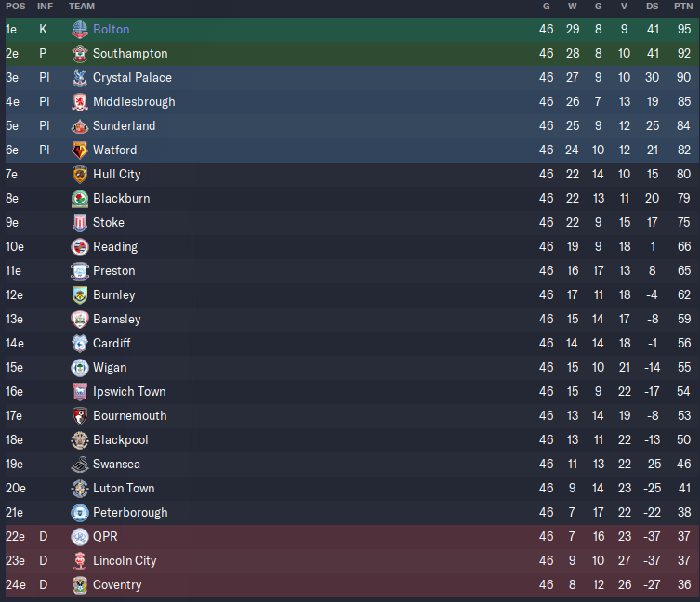
Task: Sort table by PTN column header
Action: point(683,7)
